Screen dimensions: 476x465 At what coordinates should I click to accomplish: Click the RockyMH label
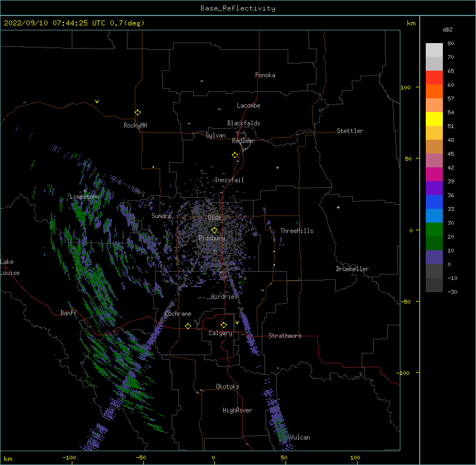pos(135,125)
